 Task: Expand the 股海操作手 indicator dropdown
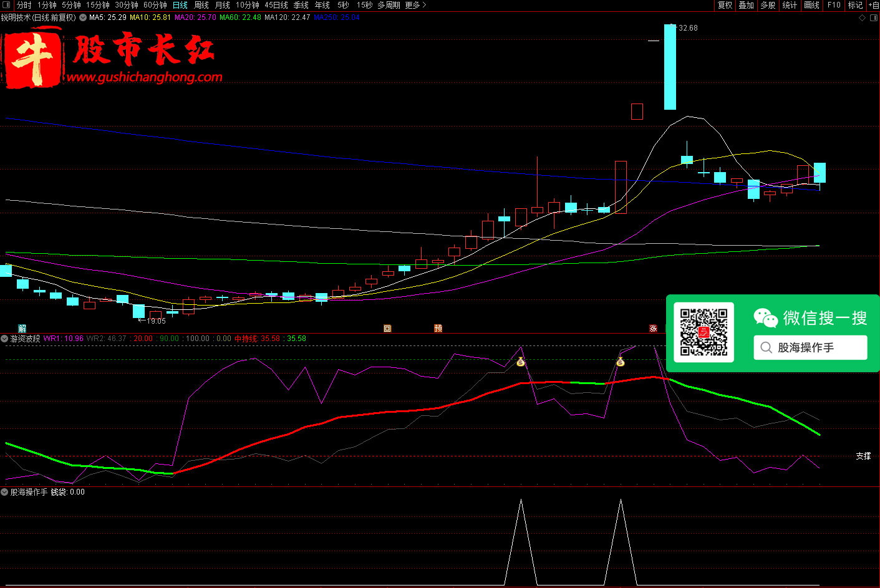pyautogui.click(x=5, y=492)
